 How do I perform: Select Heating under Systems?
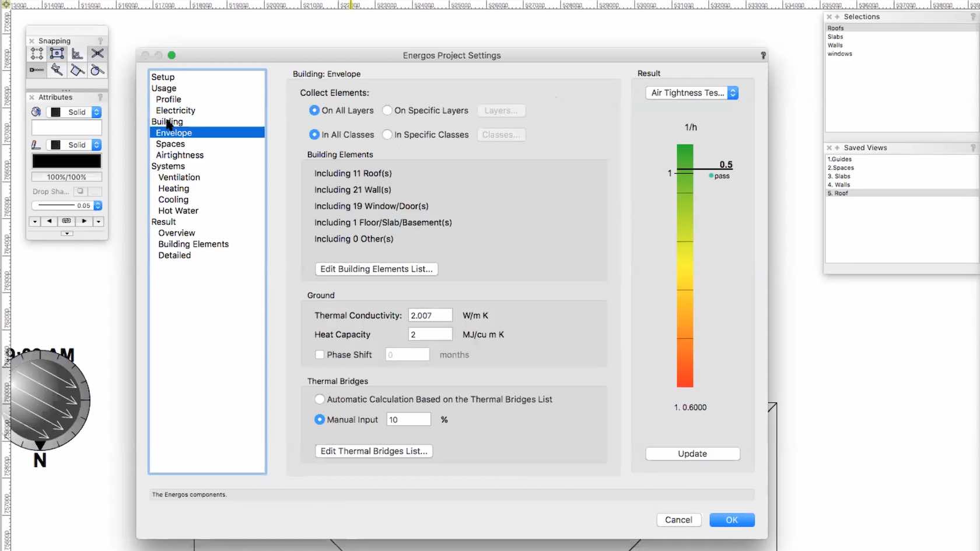coord(174,188)
